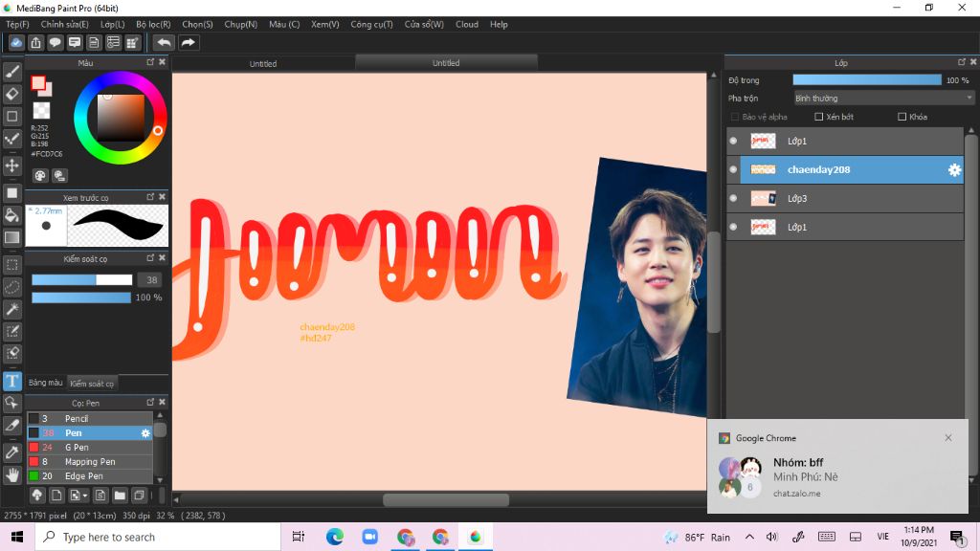The image size is (980, 551).
Task: Close the Google Chrome notification
Action: coord(948,438)
